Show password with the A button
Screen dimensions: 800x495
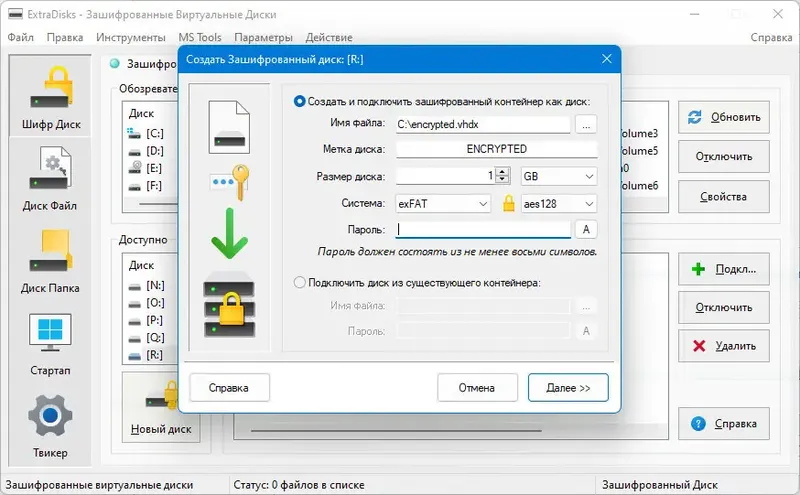pyautogui.click(x=586, y=230)
